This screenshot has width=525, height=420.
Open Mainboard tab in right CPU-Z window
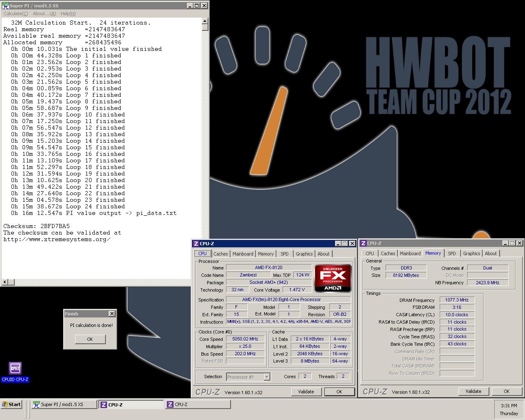tap(410, 253)
